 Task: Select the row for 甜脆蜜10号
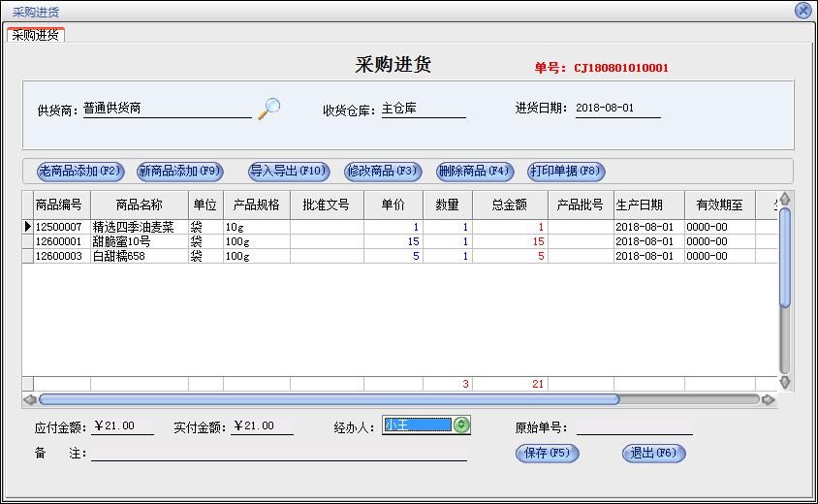(121, 241)
